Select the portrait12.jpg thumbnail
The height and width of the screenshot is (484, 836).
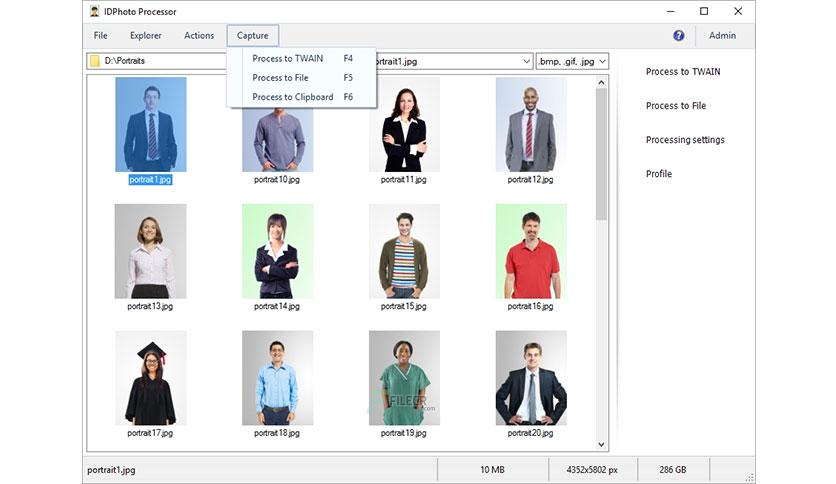coord(531,124)
